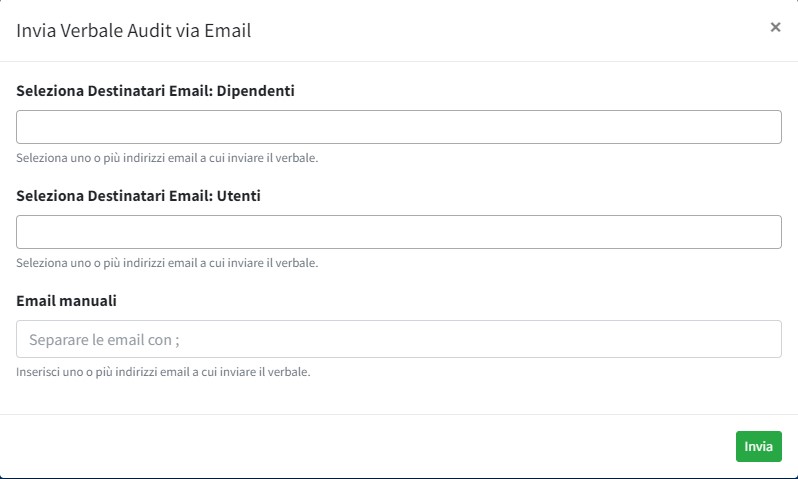Open the Dipendenti email recipients selector
798x479 pixels.
pyautogui.click(x=398, y=127)
